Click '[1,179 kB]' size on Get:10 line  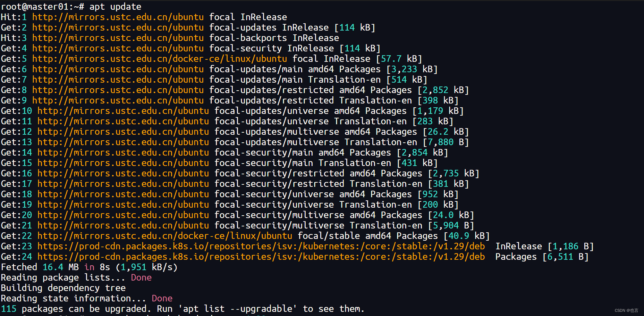[438, 111]
